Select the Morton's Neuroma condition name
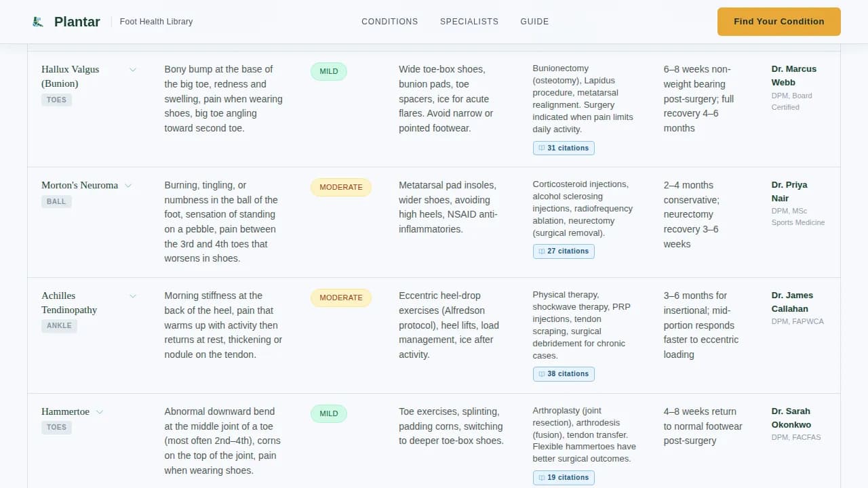 (x=79, y=185)
